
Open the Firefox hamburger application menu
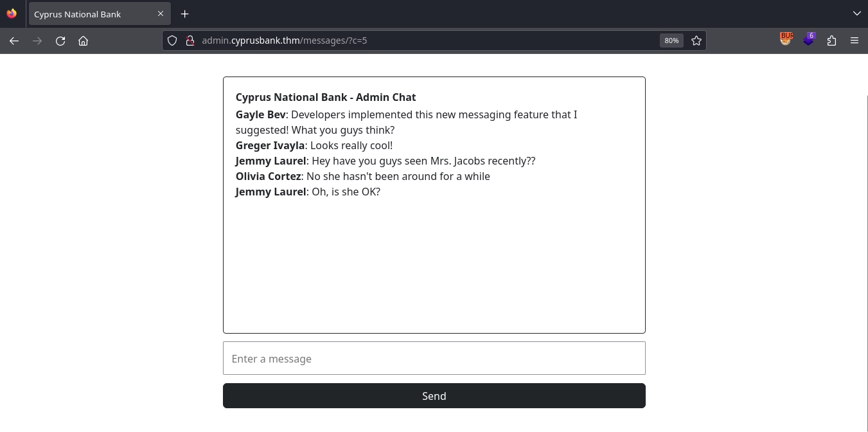pos(854,40)
